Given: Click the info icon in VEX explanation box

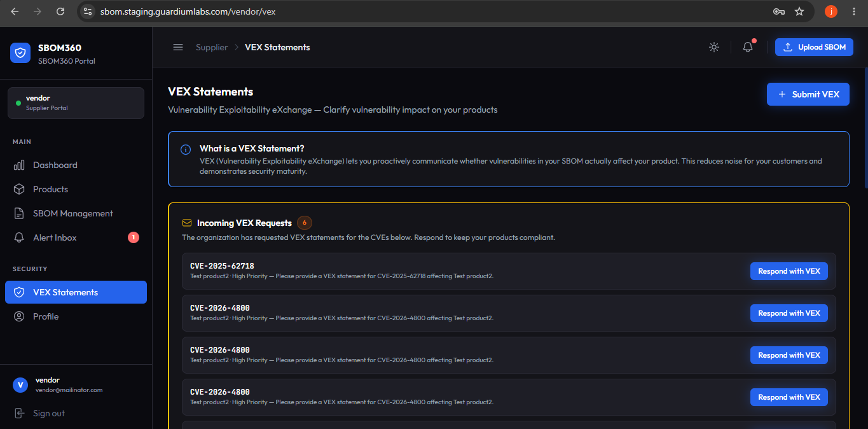Looking at the screenshot, I should tap(186, 150).
